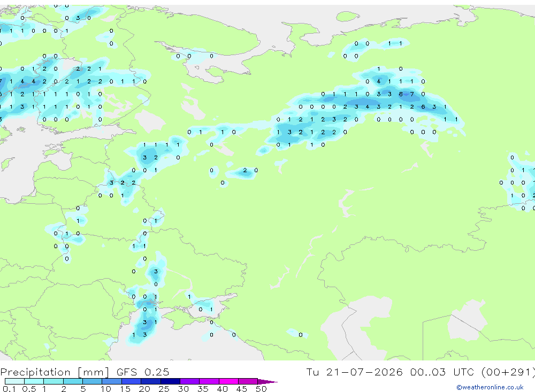Viewport: 535px width, 392px height.
Task: Click the legend tick label "35"
Action: click(x=203, y=389)
